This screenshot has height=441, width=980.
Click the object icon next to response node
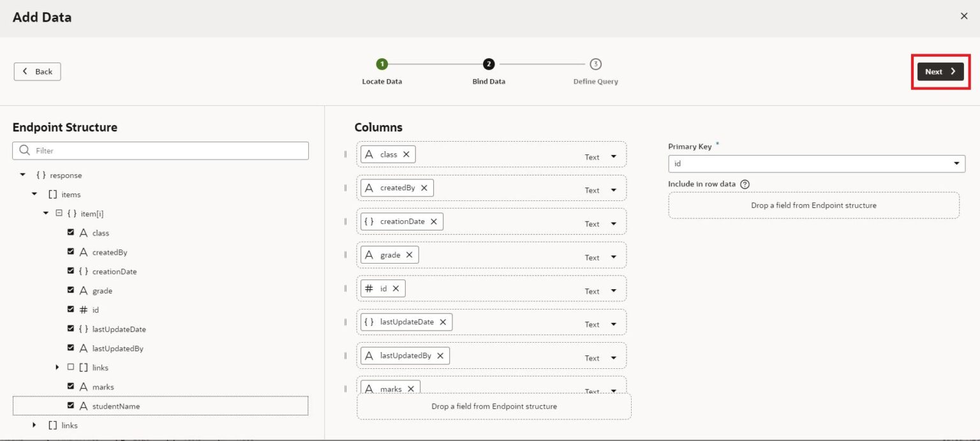[x=40, y=175]
